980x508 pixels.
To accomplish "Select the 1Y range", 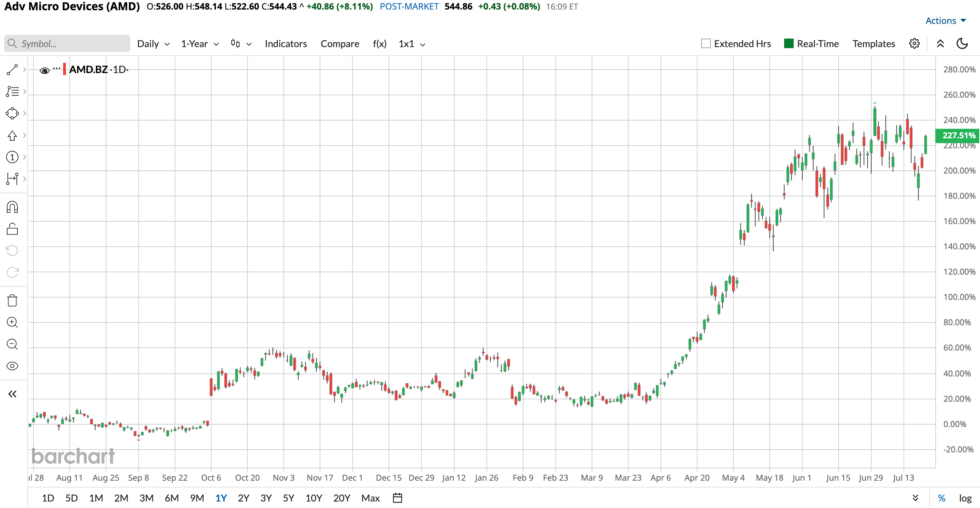I will tap(221, 498).
